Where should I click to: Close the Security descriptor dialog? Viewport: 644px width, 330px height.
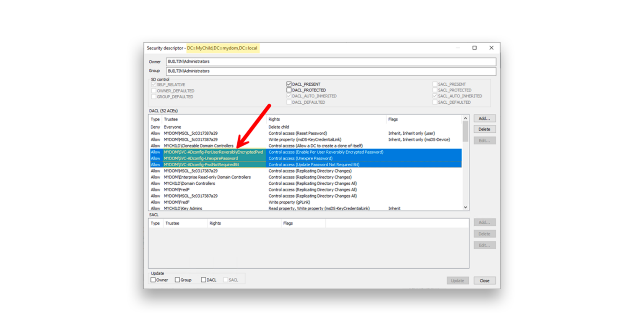[484, 280]
